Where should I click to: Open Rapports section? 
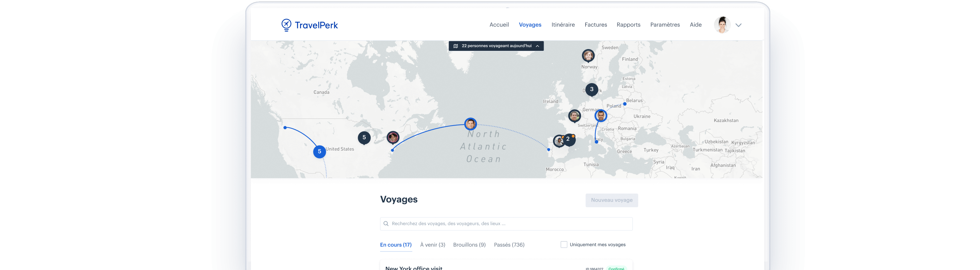[x=628, y=25]
